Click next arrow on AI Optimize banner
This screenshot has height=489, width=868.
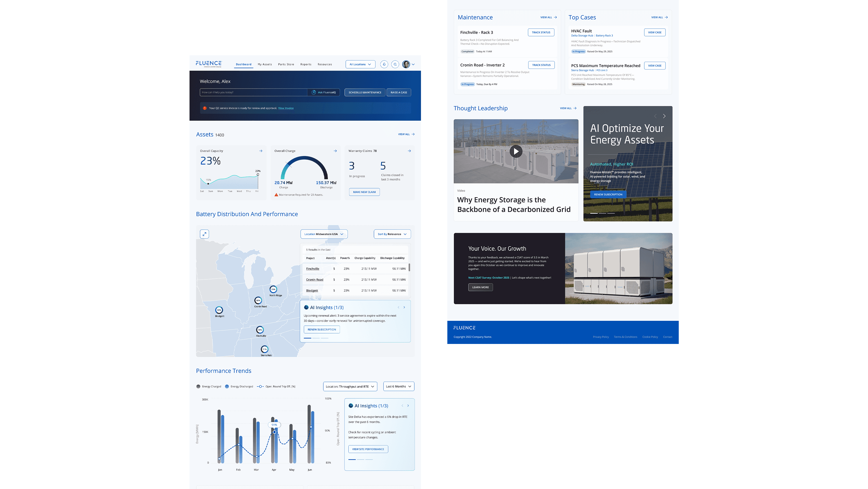pyautogui.click(x=664, y=116)
